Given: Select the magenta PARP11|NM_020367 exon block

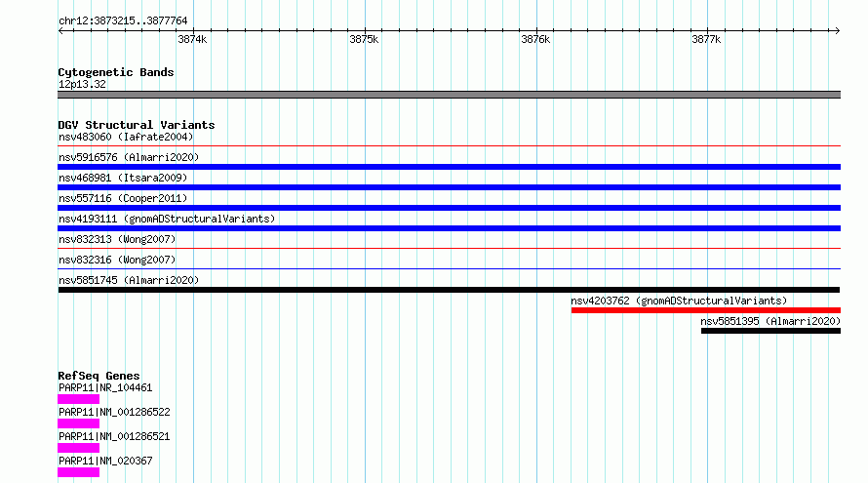Looking at the screenshot, I should pos(79,472).
